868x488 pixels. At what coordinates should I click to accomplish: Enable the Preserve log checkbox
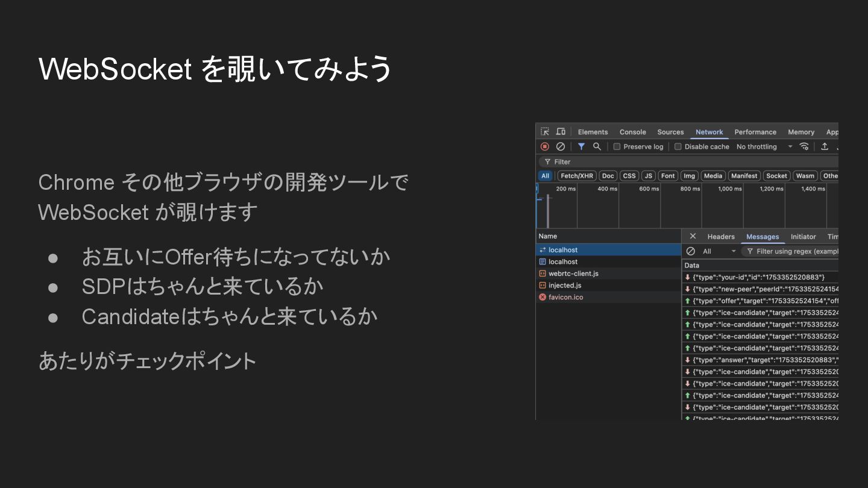pos(617,146)
